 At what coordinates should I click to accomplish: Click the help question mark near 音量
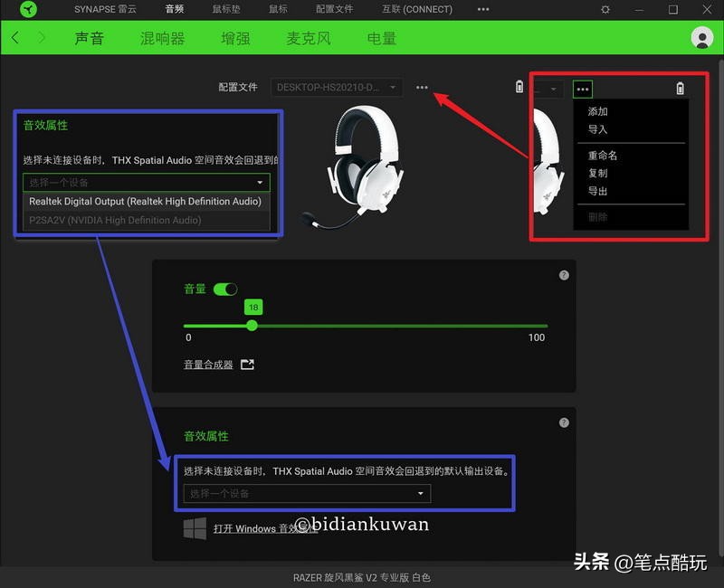point(564,274)
